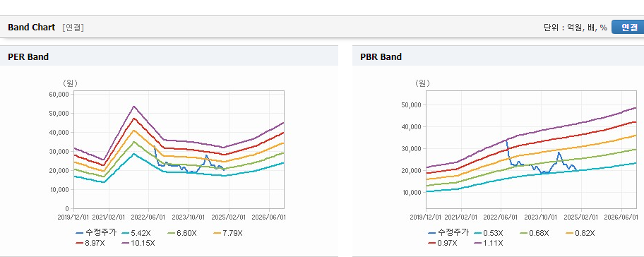
Task: Toggle the 0.68X legend entry
Action: click(x=535, y=233)
